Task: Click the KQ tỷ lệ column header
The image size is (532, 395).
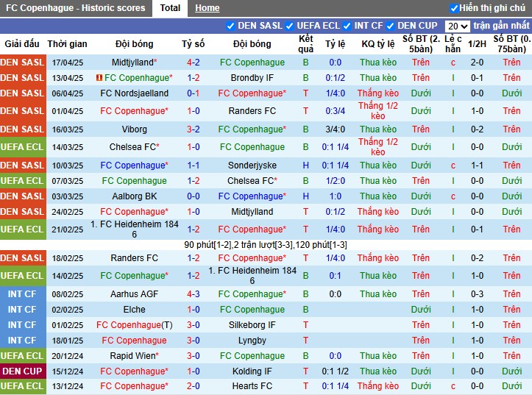Action: [x=378, y=44]
